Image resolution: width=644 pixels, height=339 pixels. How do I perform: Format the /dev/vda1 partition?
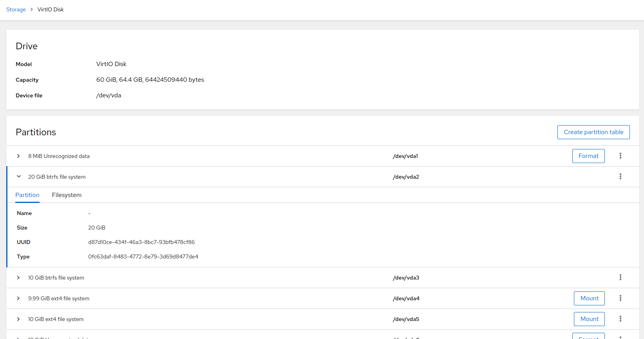click(x=588, y=156)
